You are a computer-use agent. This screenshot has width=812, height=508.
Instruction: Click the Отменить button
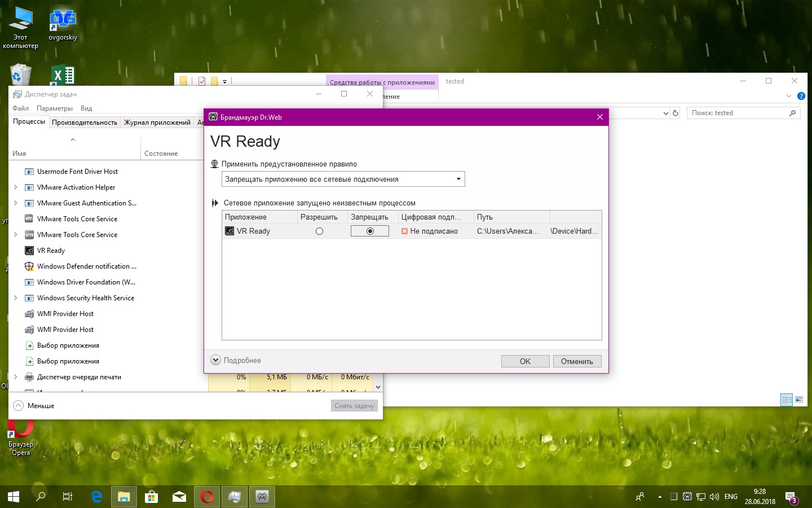pos(577,361)
